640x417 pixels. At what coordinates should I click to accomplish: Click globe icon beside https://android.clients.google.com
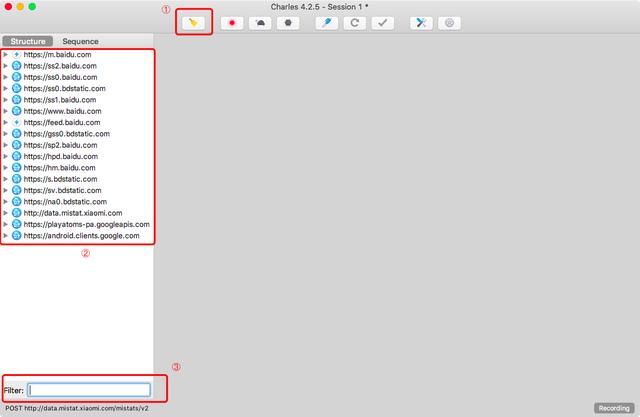pyautogui.click(x=17, y=235)
